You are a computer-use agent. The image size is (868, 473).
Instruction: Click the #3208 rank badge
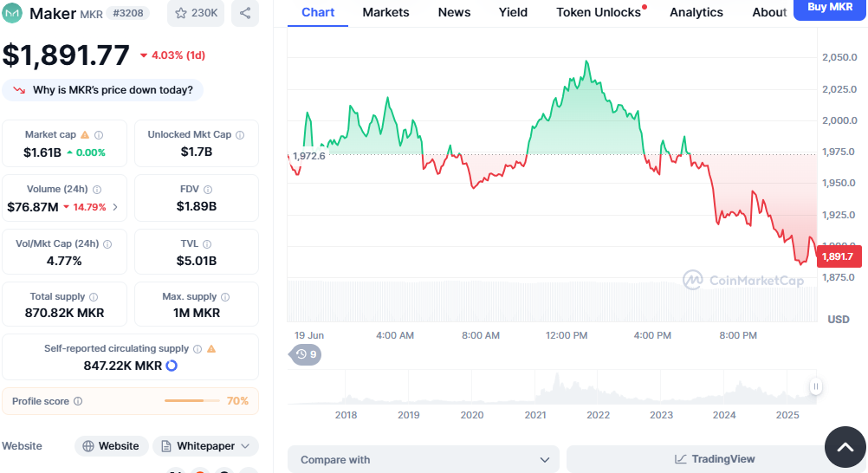click(128, 13)
